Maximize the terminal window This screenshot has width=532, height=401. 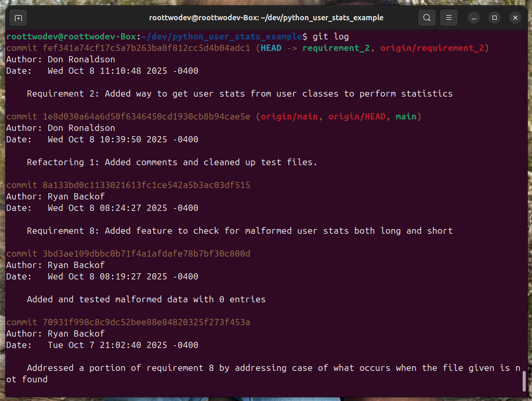[494, 17]
